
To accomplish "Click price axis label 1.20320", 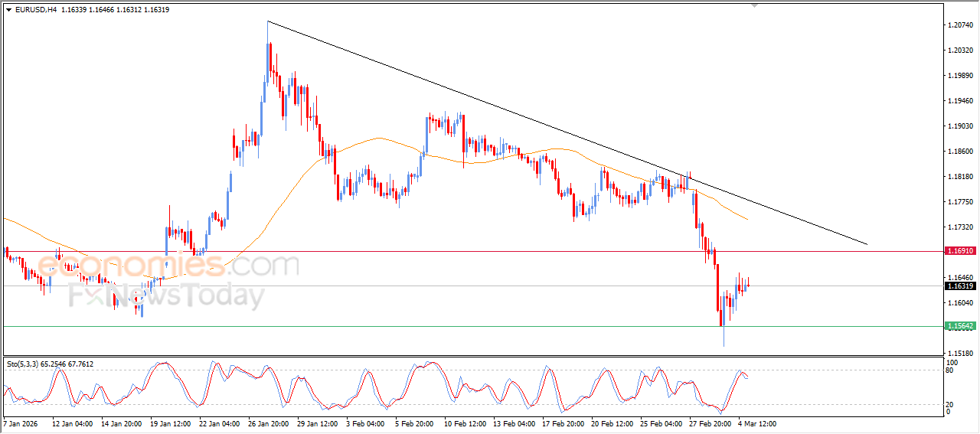I will [x=960, y=51].
